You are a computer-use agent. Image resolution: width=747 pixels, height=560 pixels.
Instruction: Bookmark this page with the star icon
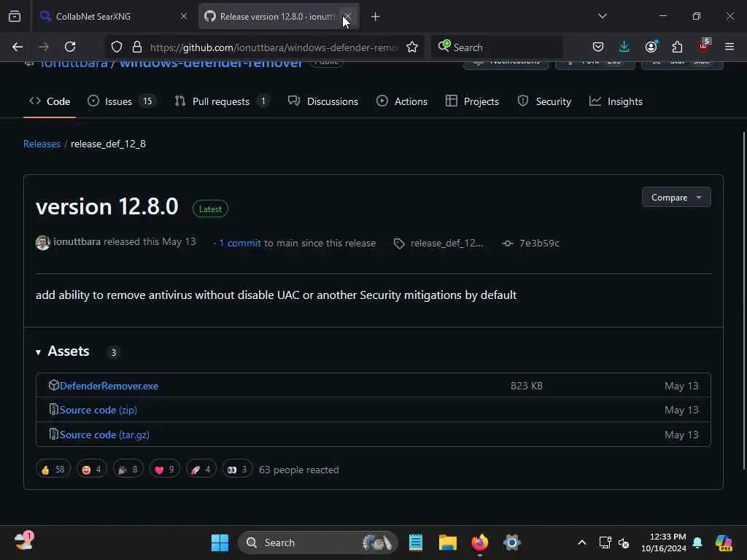click(412, 47)
